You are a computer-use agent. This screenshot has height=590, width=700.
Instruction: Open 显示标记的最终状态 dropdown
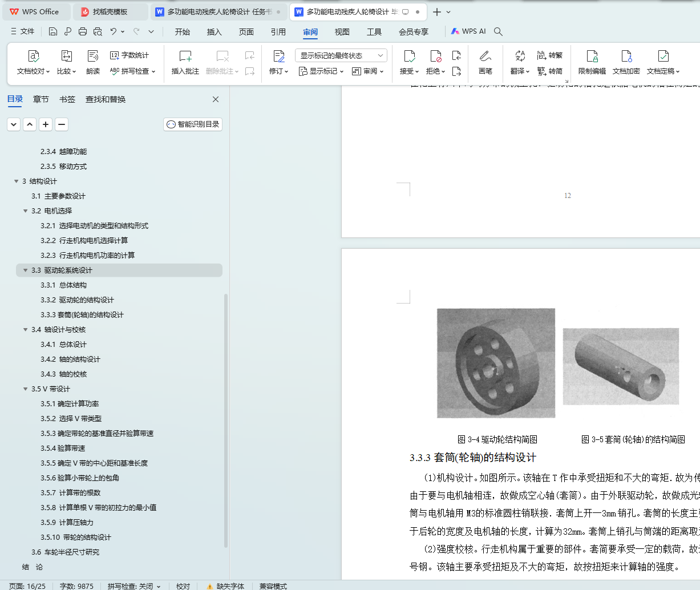(341, 55)
